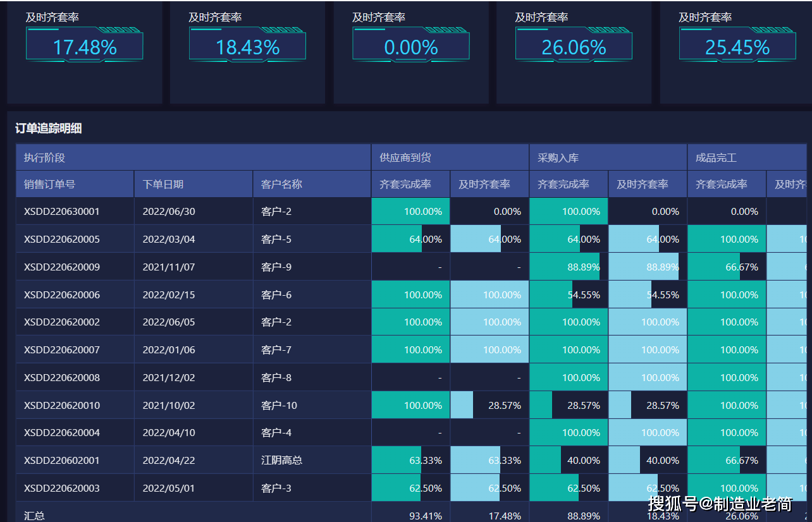Click 及时齐套率 header under 采购入库

[648, 185]
